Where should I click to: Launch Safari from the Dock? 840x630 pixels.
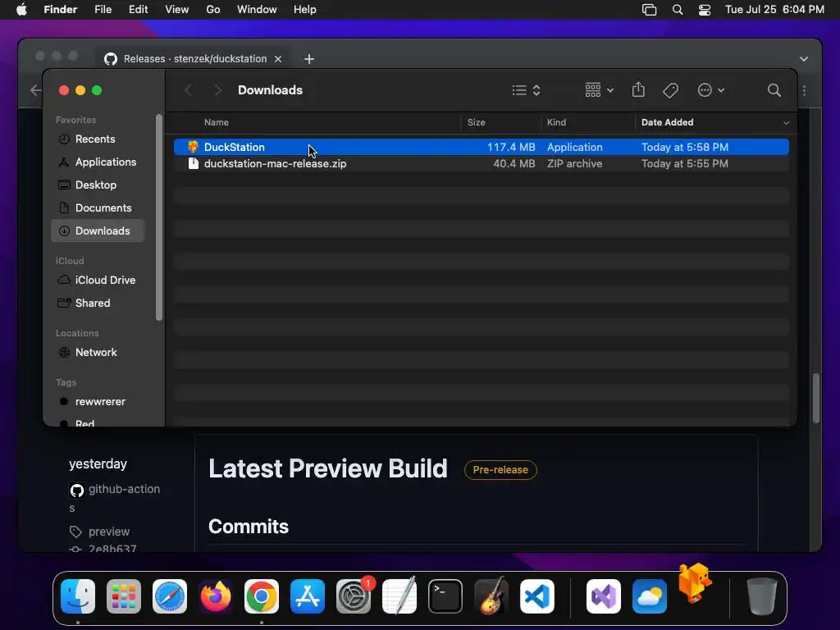point(170,596)
